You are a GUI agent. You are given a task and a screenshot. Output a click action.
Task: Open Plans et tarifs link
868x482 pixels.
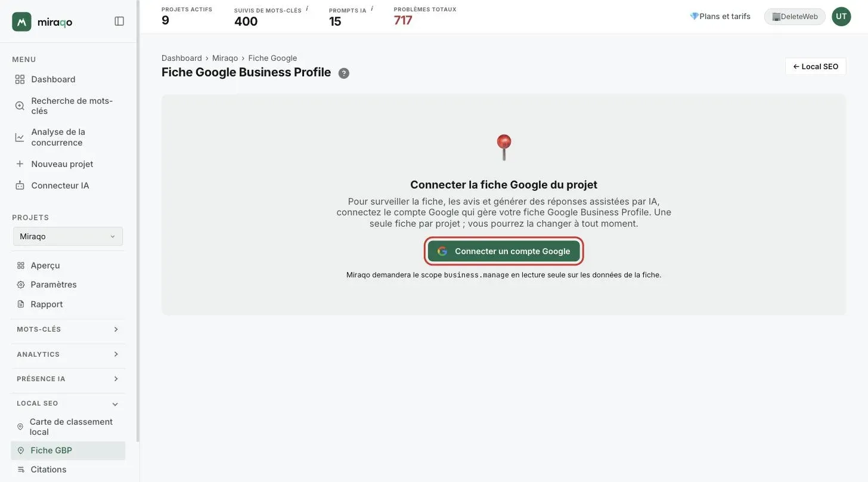(x=720, y=17)
